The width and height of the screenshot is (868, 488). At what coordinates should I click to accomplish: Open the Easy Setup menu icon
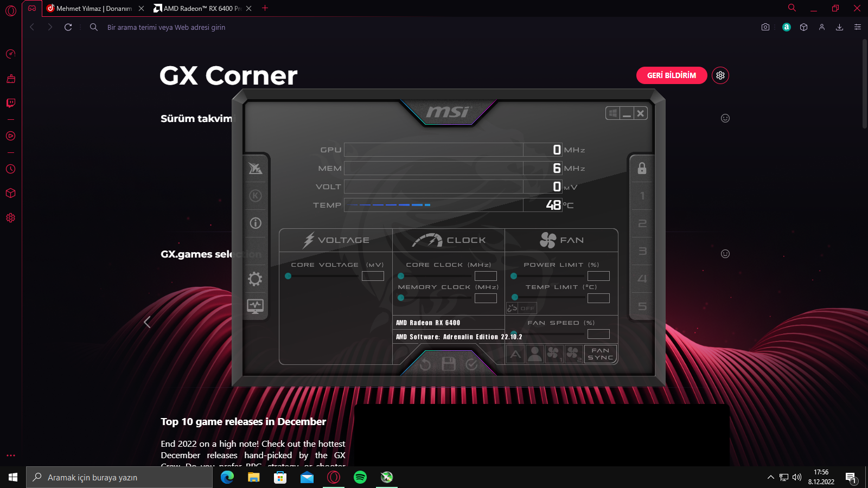(858, 27)
